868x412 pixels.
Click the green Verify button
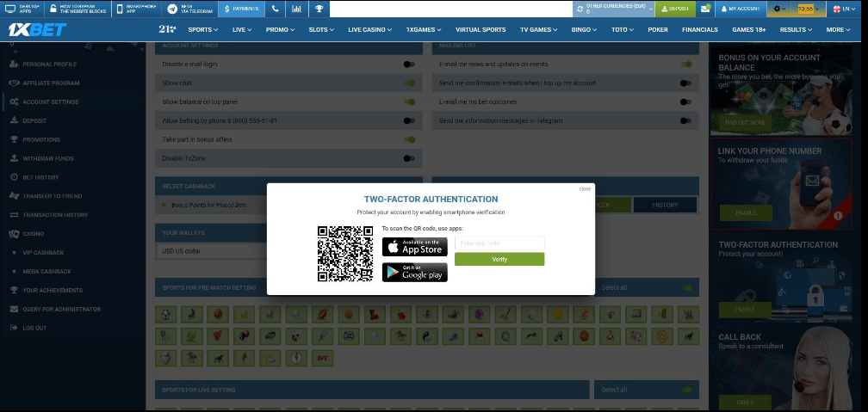click(499, 259)
